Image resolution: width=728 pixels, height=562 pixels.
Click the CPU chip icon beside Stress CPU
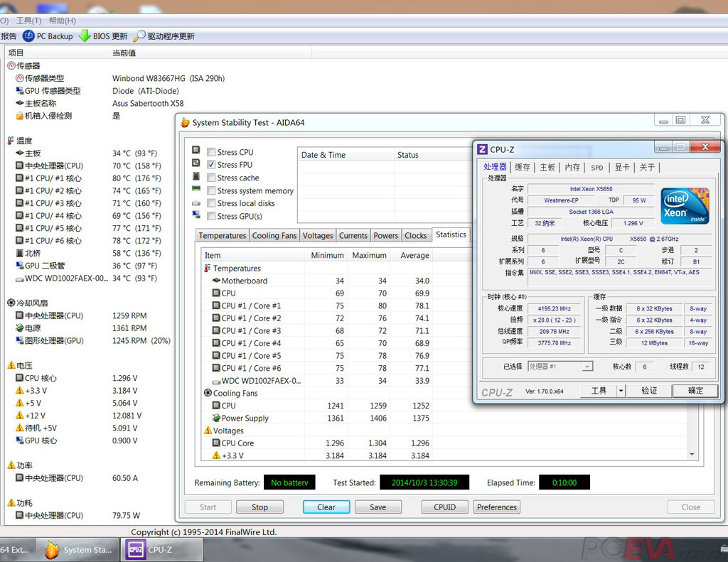click(x=196, y=151)
